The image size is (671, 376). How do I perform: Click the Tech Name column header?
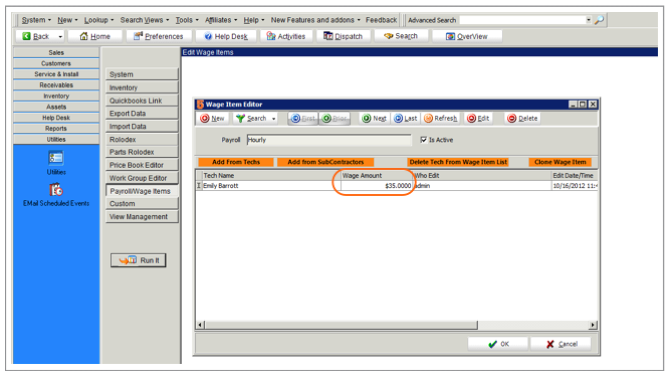tap(271, 175)
